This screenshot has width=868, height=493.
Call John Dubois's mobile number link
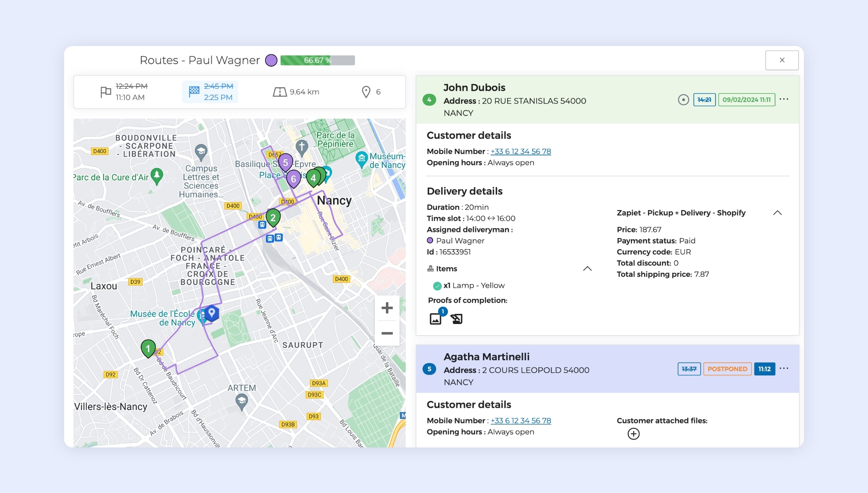(521, 151)
